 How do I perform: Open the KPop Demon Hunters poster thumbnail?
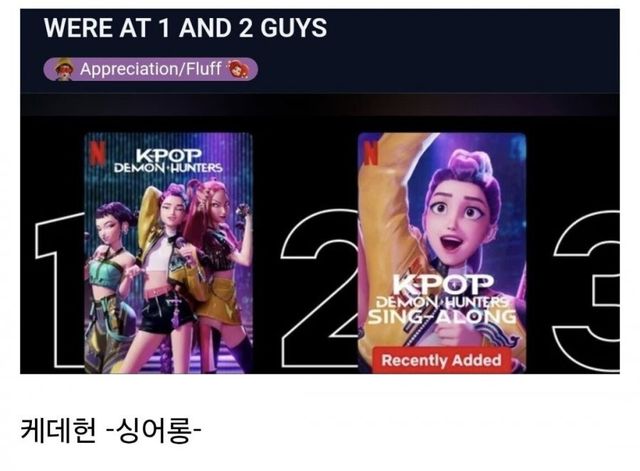tap(168, 253)
